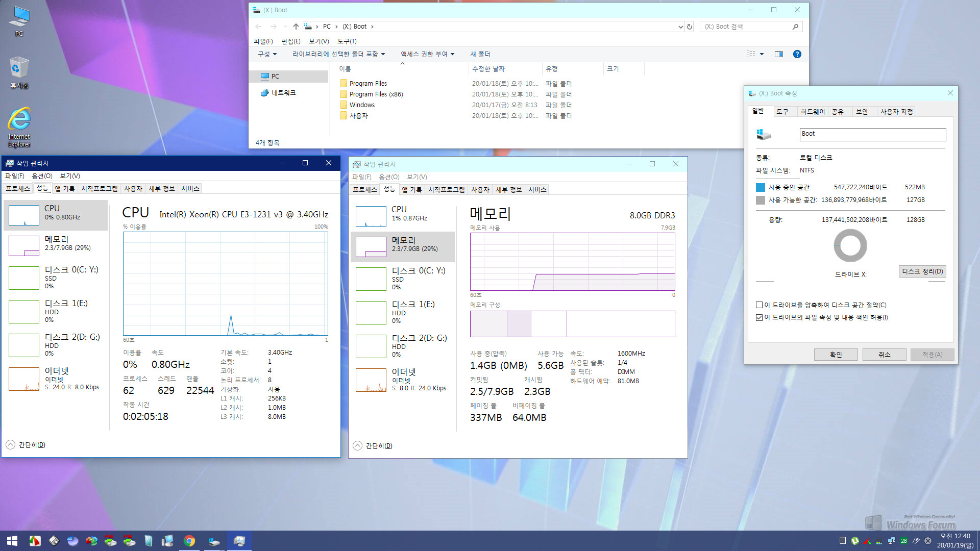
Task: Click the 디스크 정리(D) button
Action: click(922, 271)
